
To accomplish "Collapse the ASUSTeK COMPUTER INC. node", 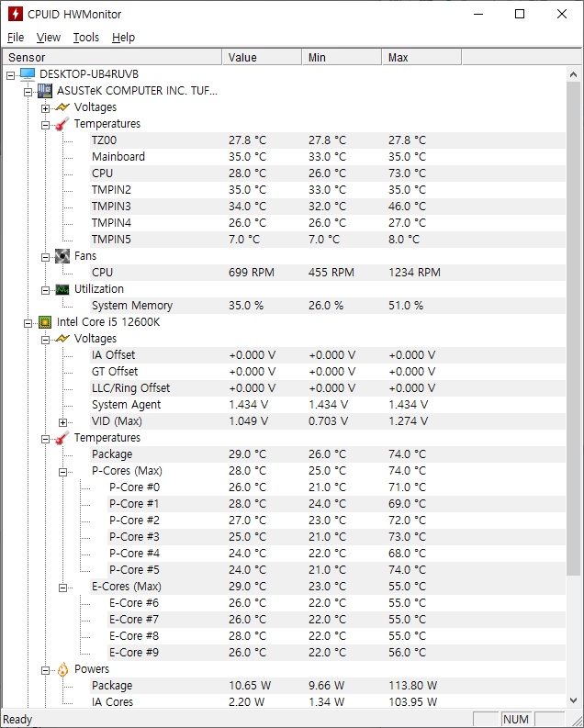I will pyautogui.click(x=28, y=92).
